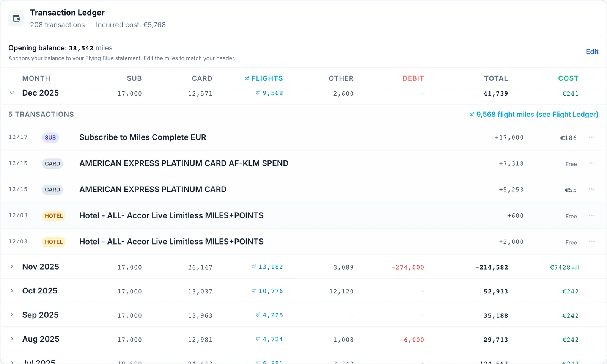
Task: Open more options for AF-KLM SPEND row
Action: click(x=591, y=163)
